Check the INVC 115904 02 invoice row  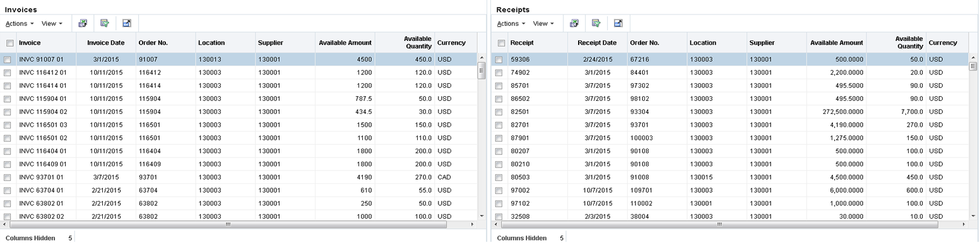coord(8,112)
